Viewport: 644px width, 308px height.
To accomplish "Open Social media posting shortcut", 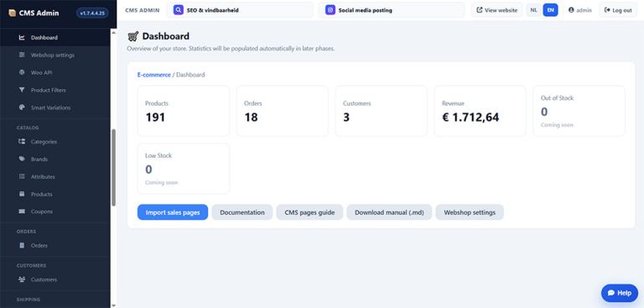I will click(x=392, y=10).
